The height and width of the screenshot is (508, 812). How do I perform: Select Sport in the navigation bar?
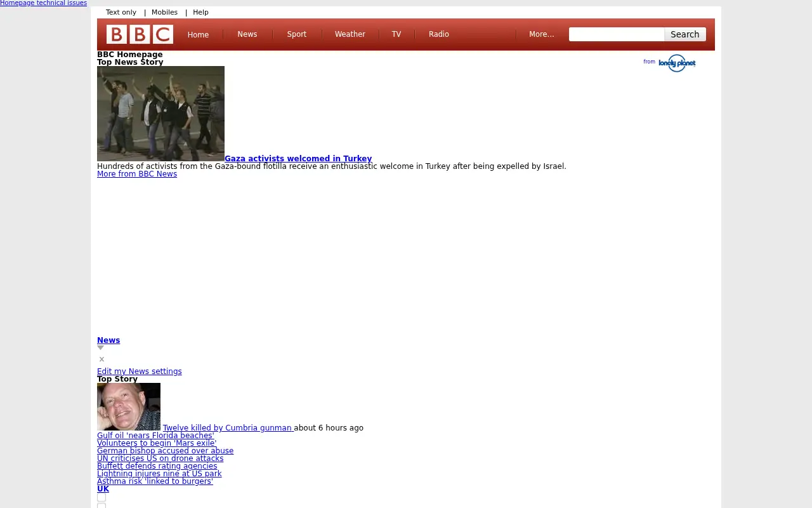(297, 34)
